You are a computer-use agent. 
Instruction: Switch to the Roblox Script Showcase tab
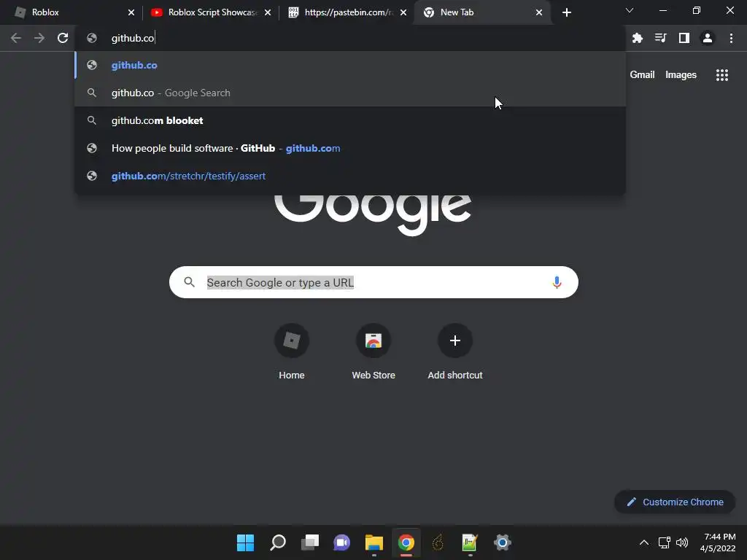coord(209,12)
